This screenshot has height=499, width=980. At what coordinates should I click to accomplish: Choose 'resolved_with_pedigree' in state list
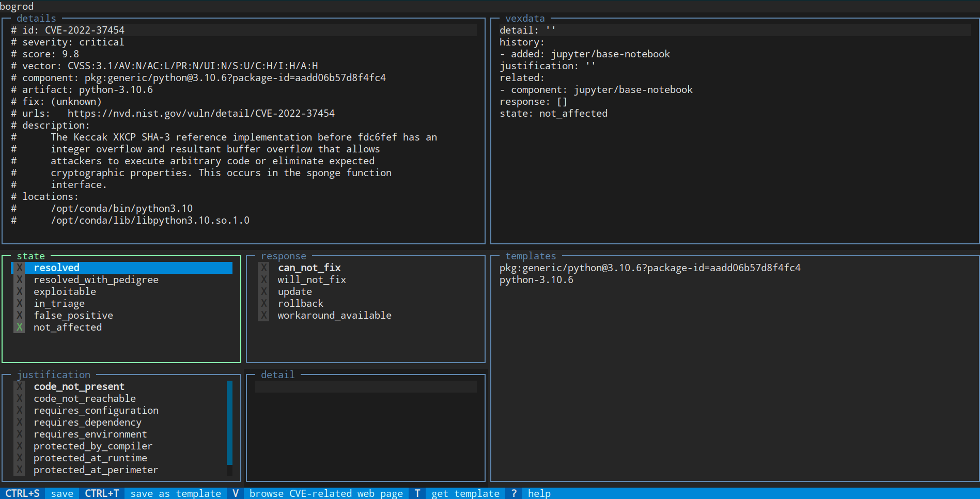pyautogui.click(x=96, y=279)
